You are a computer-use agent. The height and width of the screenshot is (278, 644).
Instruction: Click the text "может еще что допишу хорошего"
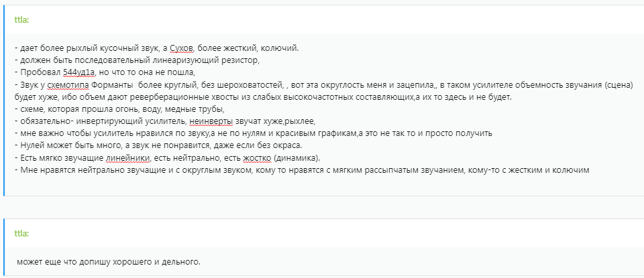point(109,261)
